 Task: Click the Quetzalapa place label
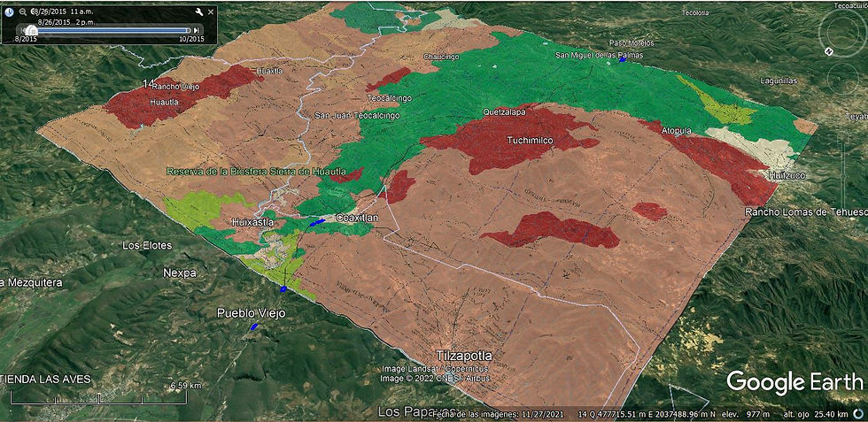click(x=504, y=112)
